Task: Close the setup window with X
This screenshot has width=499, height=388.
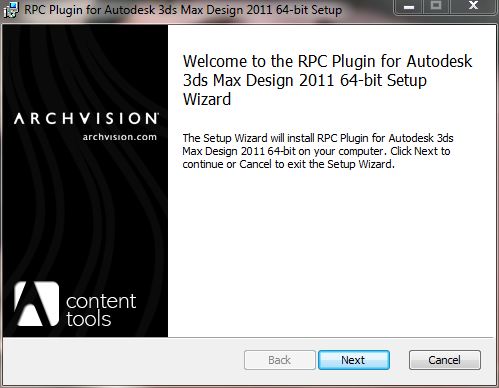Action: [473, 7]
